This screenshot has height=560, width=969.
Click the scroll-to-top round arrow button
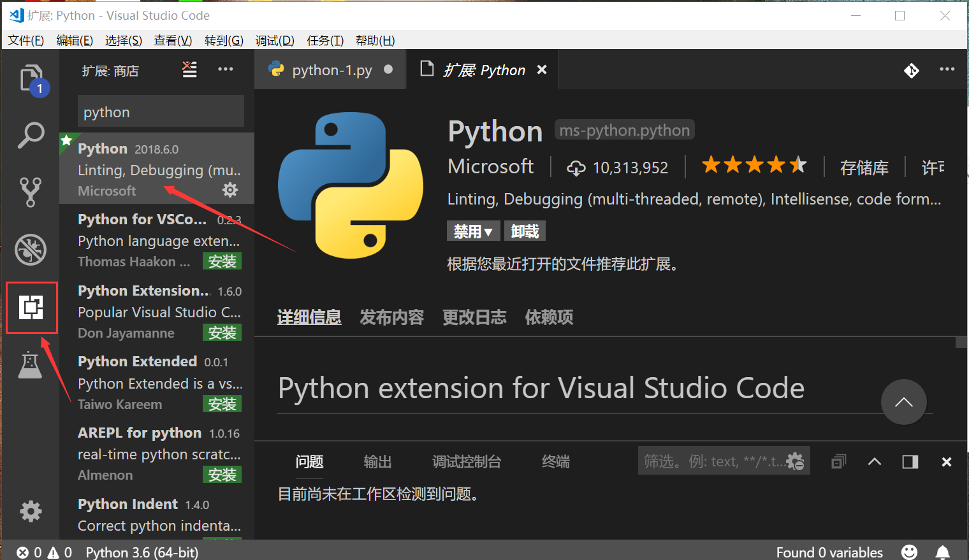903,402
